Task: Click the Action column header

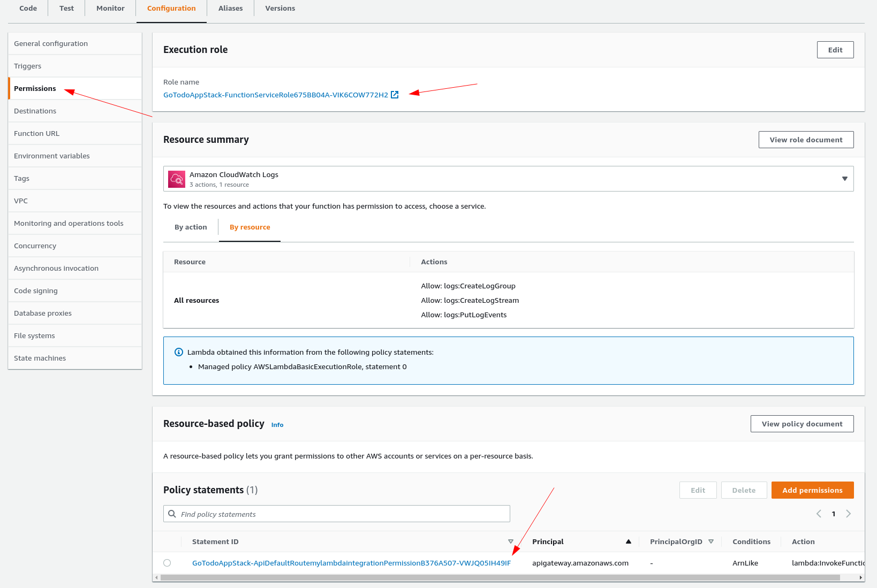Action: 803,541
